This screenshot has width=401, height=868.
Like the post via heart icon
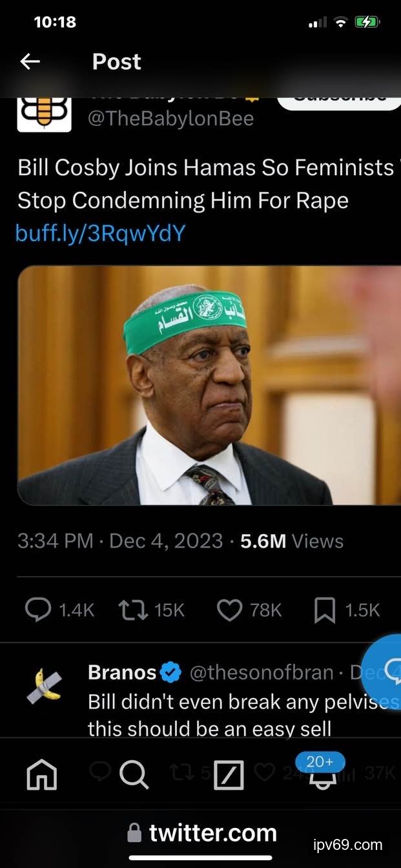click(x=229, y=609)
